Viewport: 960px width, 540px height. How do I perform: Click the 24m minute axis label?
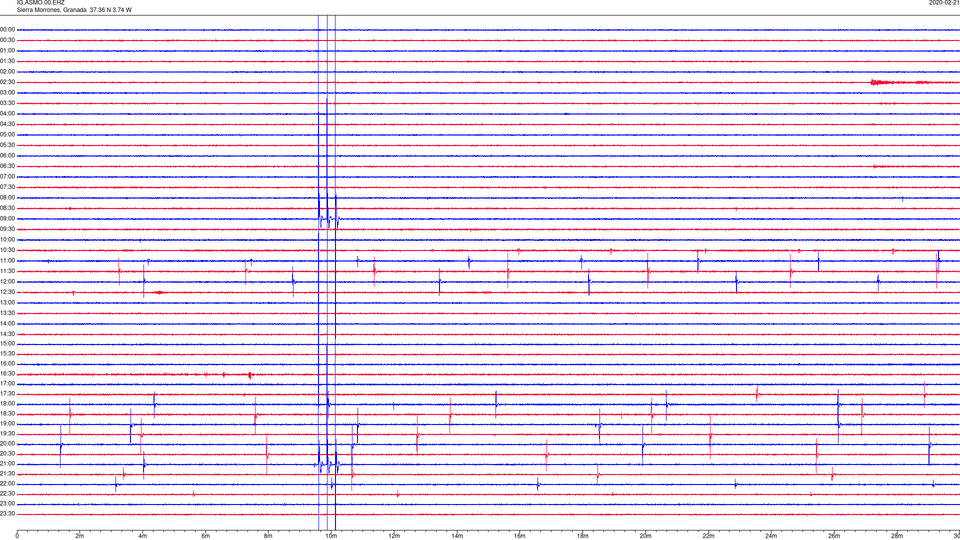771,536
